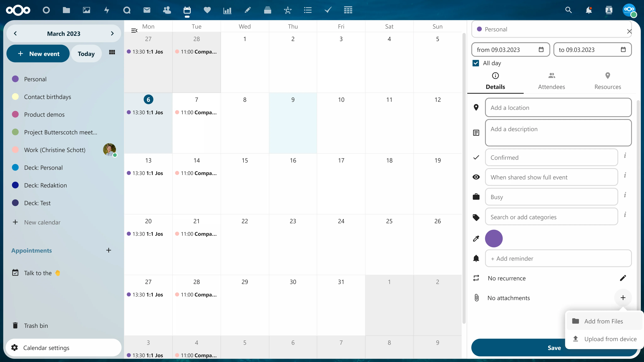Switch to the Attendees tab
Screen dimensions: 644x362
(552, 81)
